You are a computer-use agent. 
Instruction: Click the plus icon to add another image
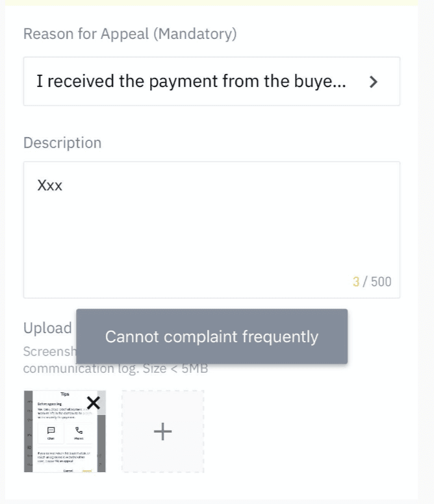tap(162, 431)
